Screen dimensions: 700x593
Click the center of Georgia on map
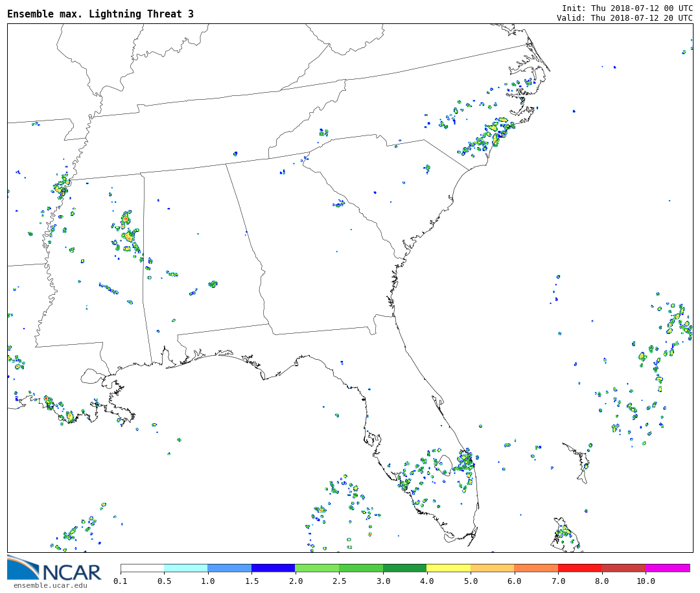pyautogui.click(x=324, y=259)
